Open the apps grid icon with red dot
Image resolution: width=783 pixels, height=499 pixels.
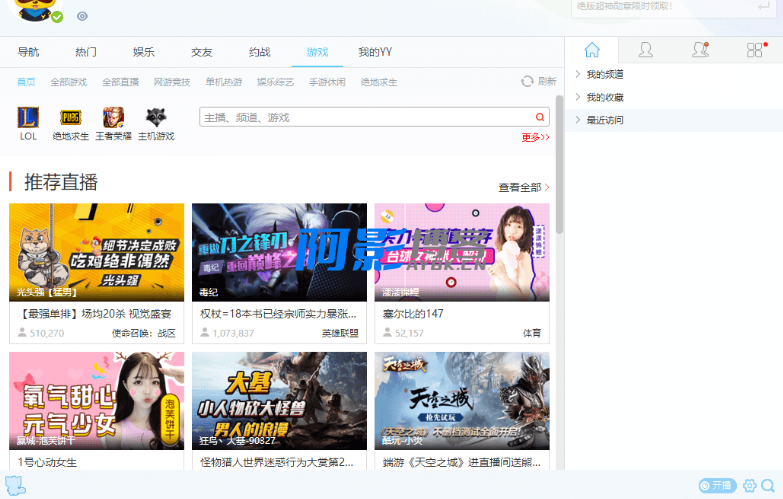pyautogui.click(x=755, y=50)
